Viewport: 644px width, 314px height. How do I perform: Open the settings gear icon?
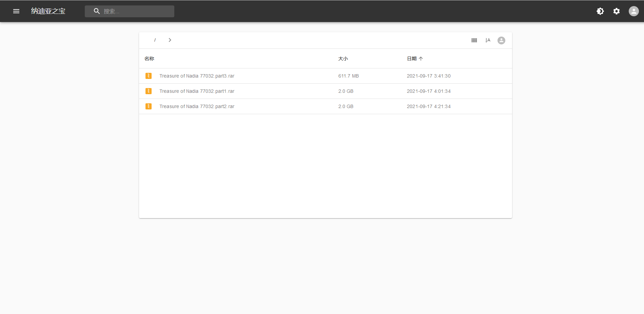click(x=616, y=11)
